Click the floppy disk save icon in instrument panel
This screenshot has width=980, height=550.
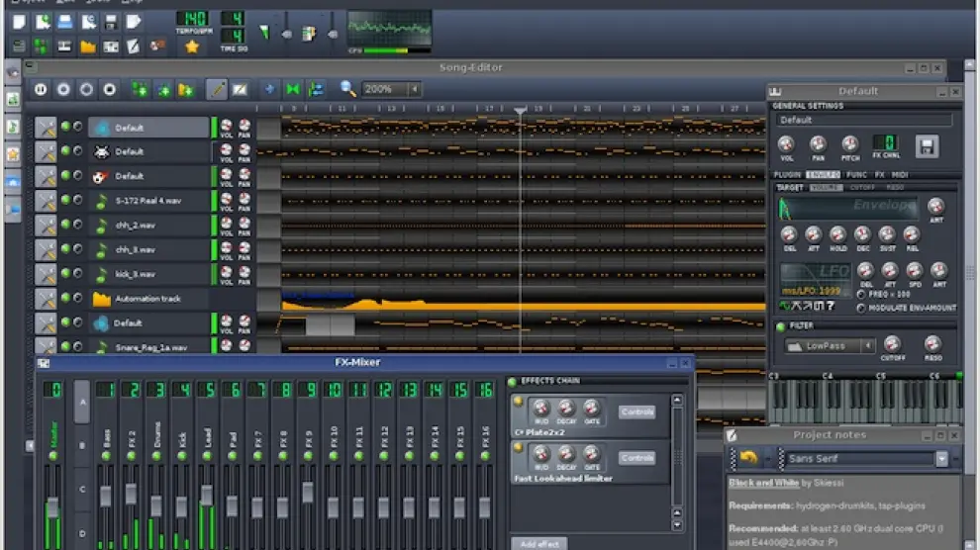point(927,146)
